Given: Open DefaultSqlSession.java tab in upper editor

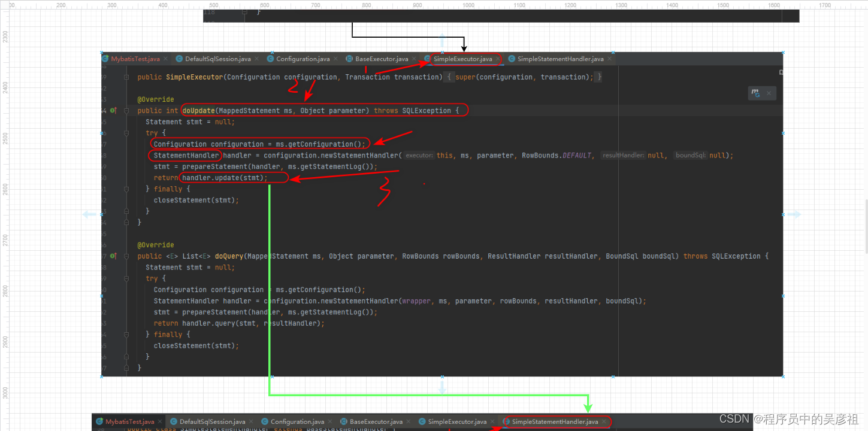Looking at the screenshot, I should pos(217,59).
